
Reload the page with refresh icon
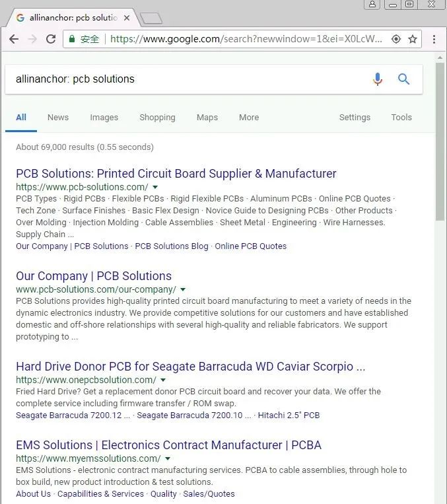[51, 39]
